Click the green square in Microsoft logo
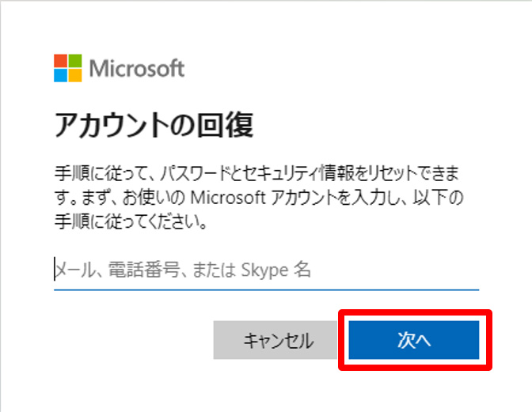532x412 pixels. point(75,61)
